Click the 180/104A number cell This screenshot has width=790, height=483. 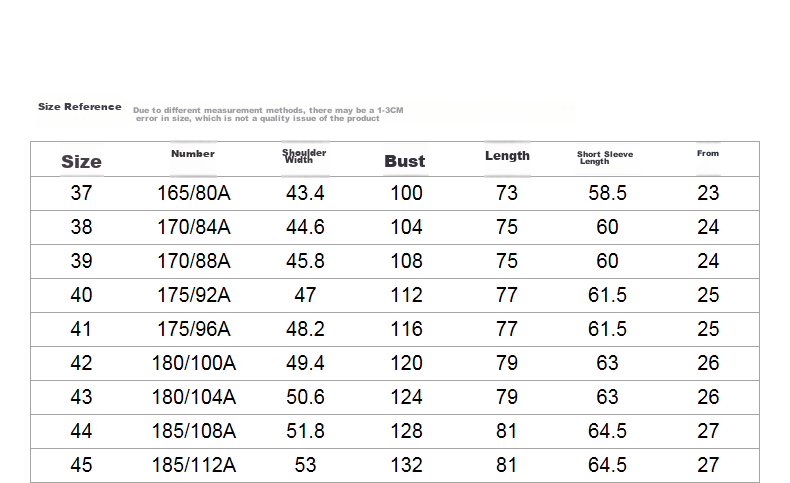click(x=194, y=397)
